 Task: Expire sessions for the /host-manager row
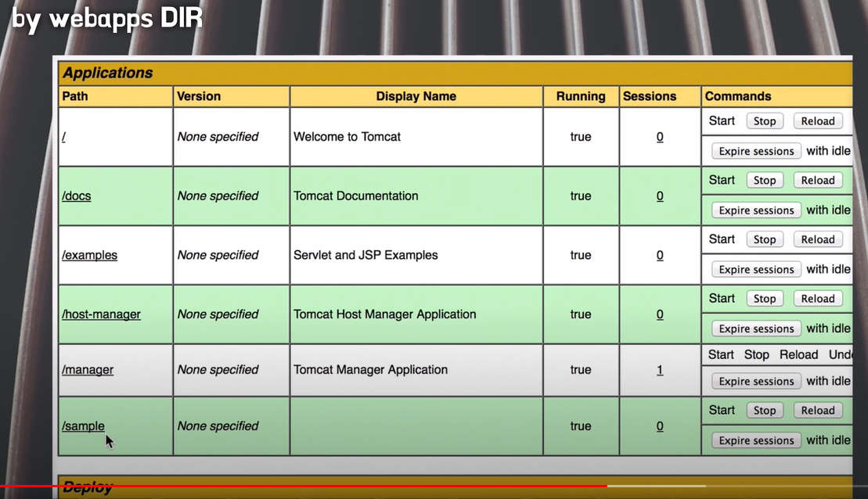(756, 328)
